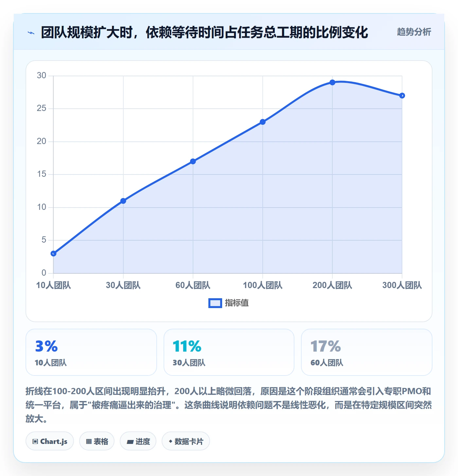Click the 100人团队 x-axis label
Image resolution: width=458 pixels, height=476 pixels.
pyautogui.click(x=263, y=285)
